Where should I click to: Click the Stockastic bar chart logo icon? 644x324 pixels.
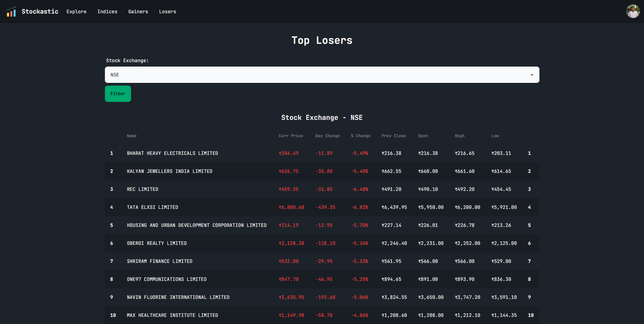[11, 12]
